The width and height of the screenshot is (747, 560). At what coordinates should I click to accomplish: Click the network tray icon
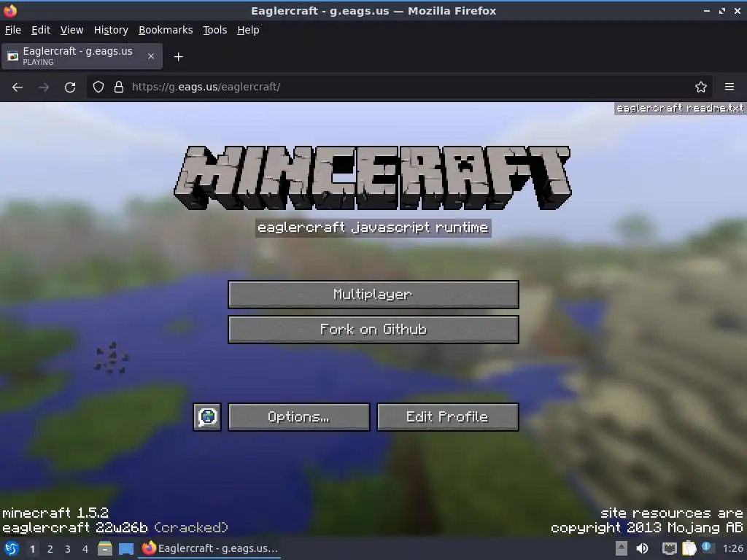click(x=670, y=548)
